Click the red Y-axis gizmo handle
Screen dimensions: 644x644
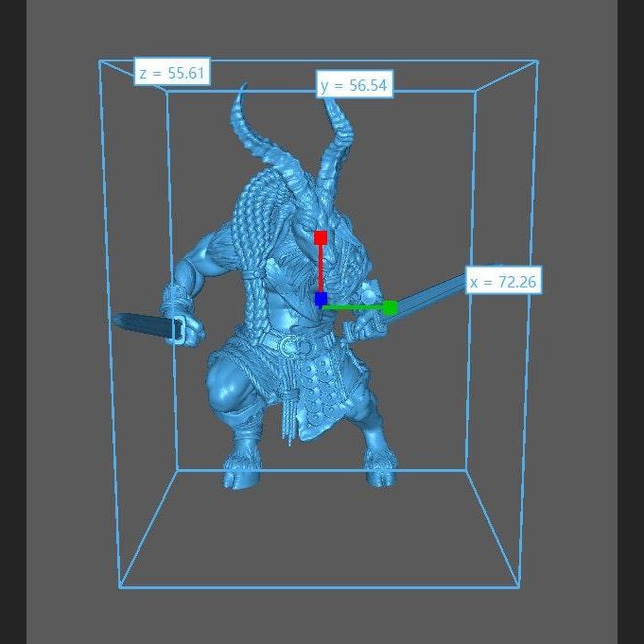[321, 237]
